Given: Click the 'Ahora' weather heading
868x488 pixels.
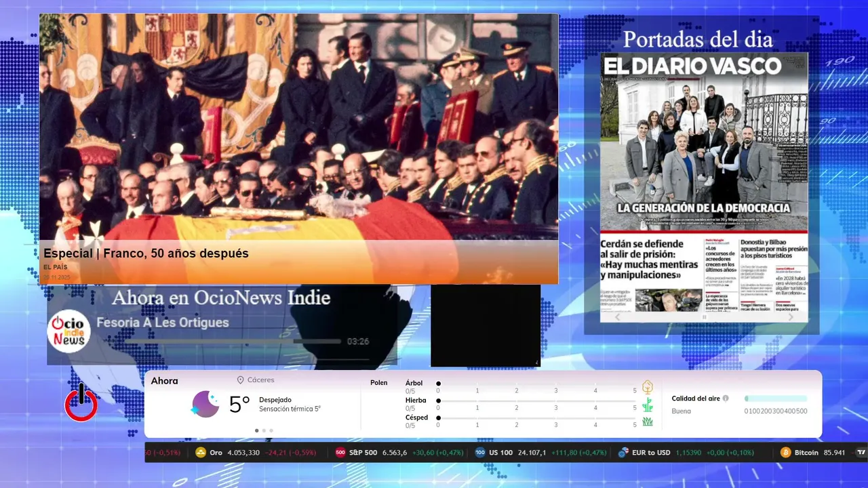Looking at the screenshot, I should 165,381.
